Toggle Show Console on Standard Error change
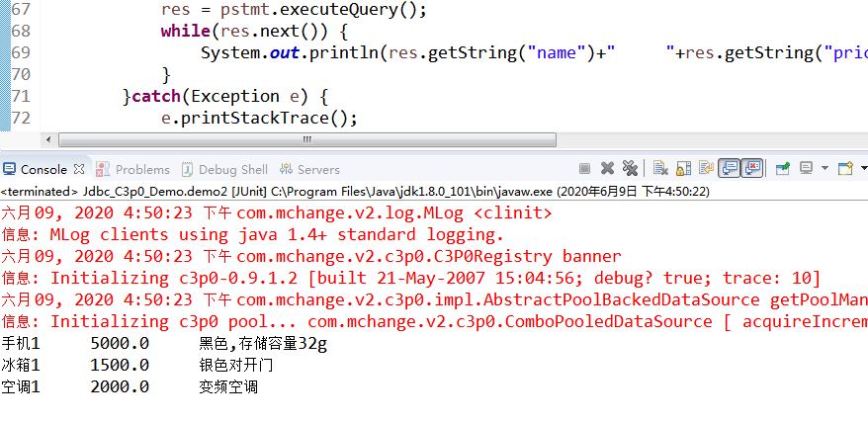 click(x=752, y=169)
